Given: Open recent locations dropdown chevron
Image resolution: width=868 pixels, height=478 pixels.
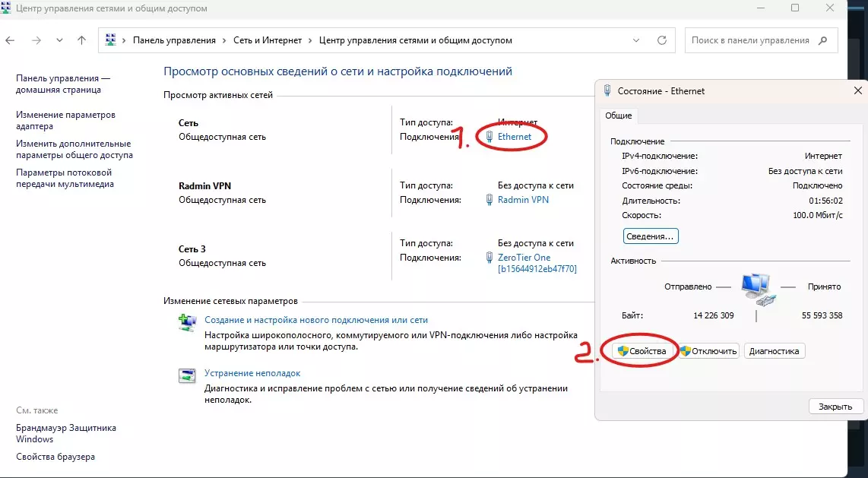Looking at the screenshot, I should point(59,40).
